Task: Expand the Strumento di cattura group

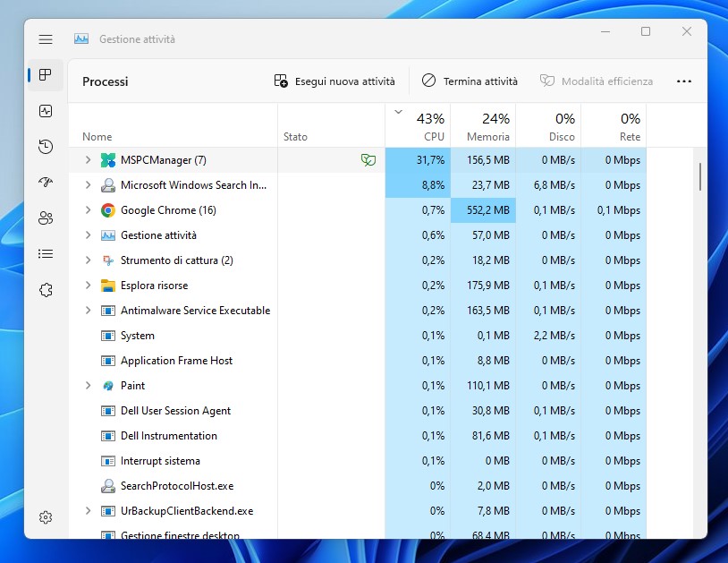Action: (88, 260)
